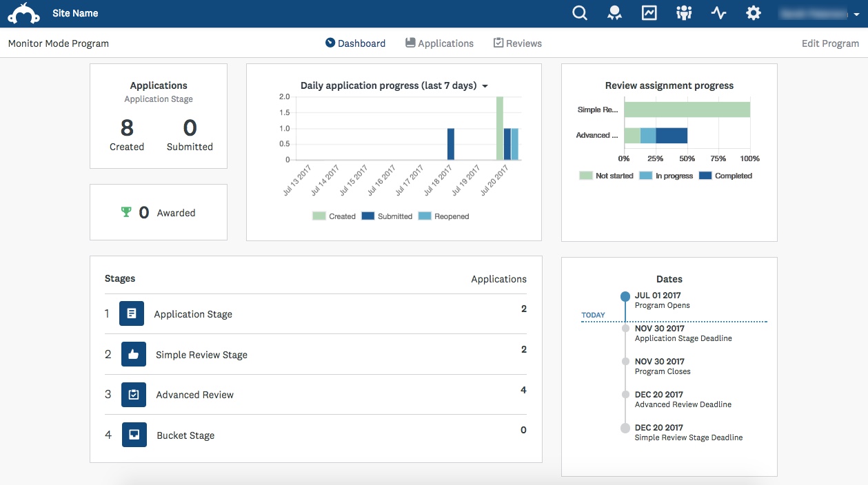Click the awards ribbon icon in the navigation
868x485 pixels.
pyautogui.click(x=614, y=12)
